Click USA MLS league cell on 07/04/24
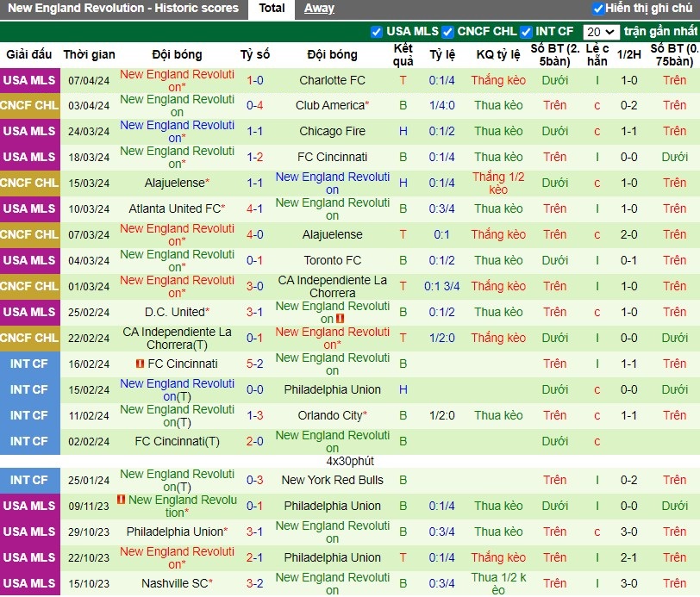The image size is (700, 597). point(29,80)
